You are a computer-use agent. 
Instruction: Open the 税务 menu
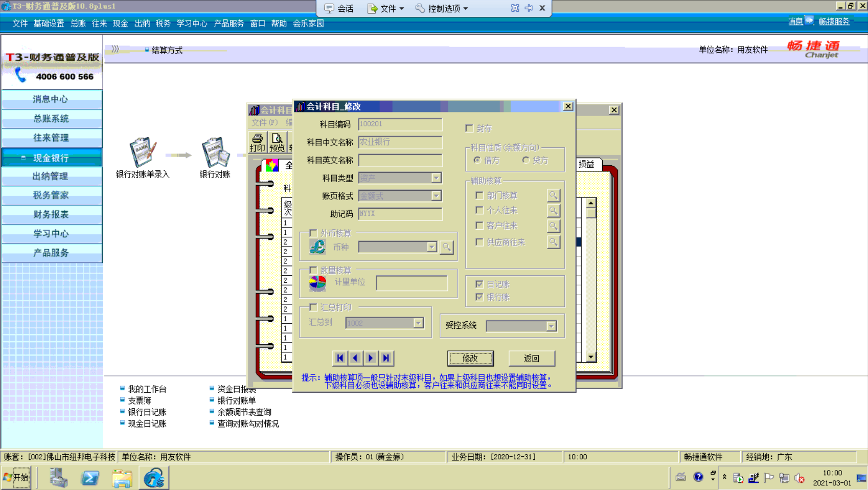163,24
